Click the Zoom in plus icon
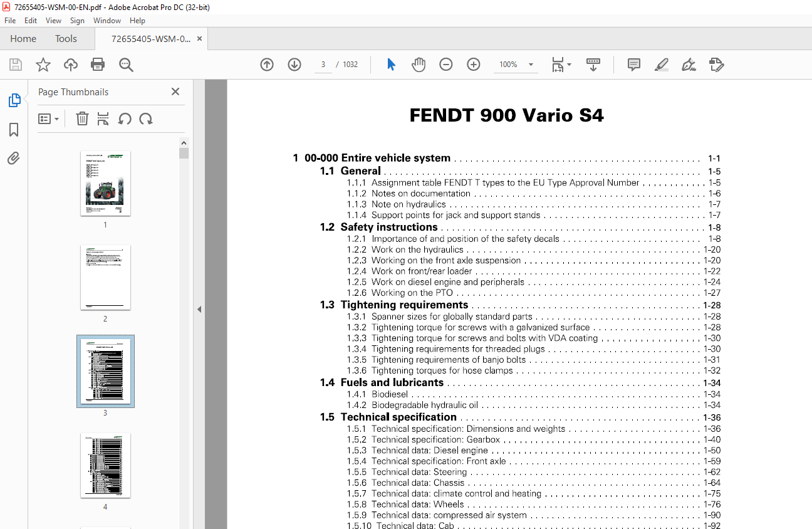812x529 pixels. point(474,65)
